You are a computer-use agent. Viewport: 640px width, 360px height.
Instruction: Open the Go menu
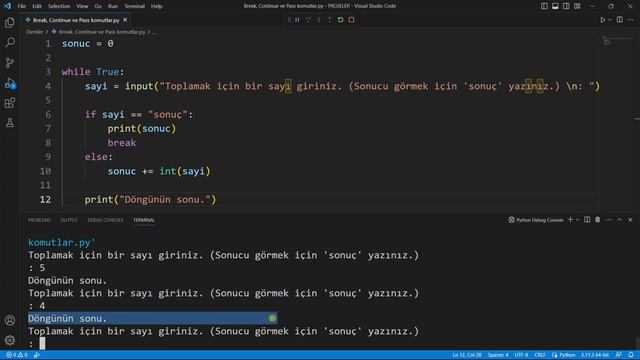click(x=98, y=6)
